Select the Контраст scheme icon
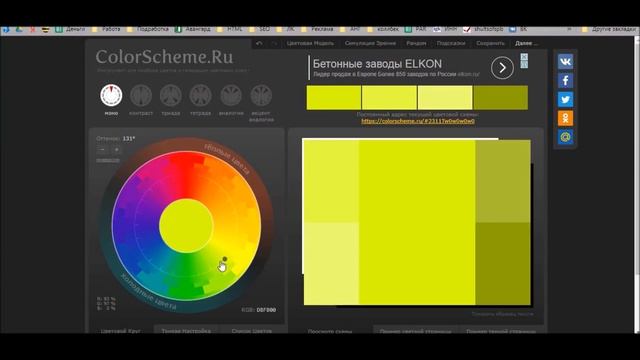Screen dimensions: 640x360 coord(141,96)
